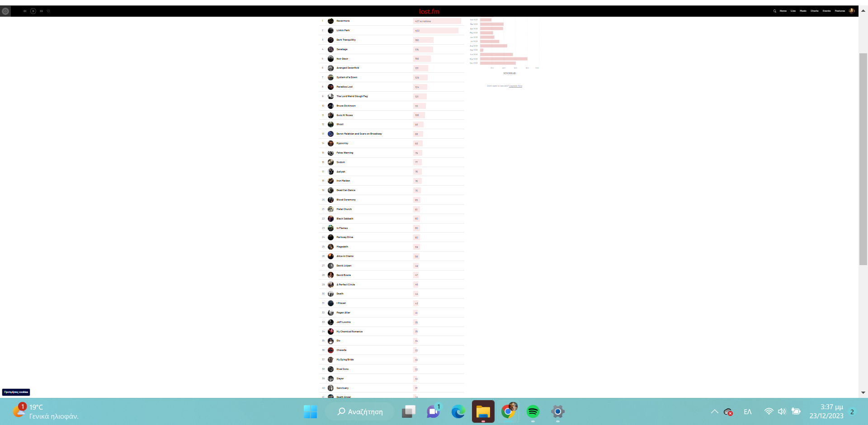Go to the last.fm logo homepage
The image size is (868, 425).
[429, 11]
